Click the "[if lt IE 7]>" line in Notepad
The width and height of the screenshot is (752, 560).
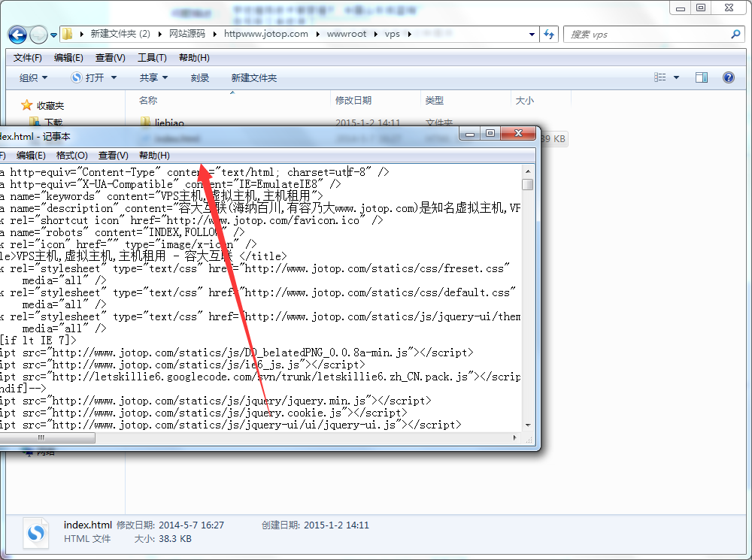coord(38,341)
